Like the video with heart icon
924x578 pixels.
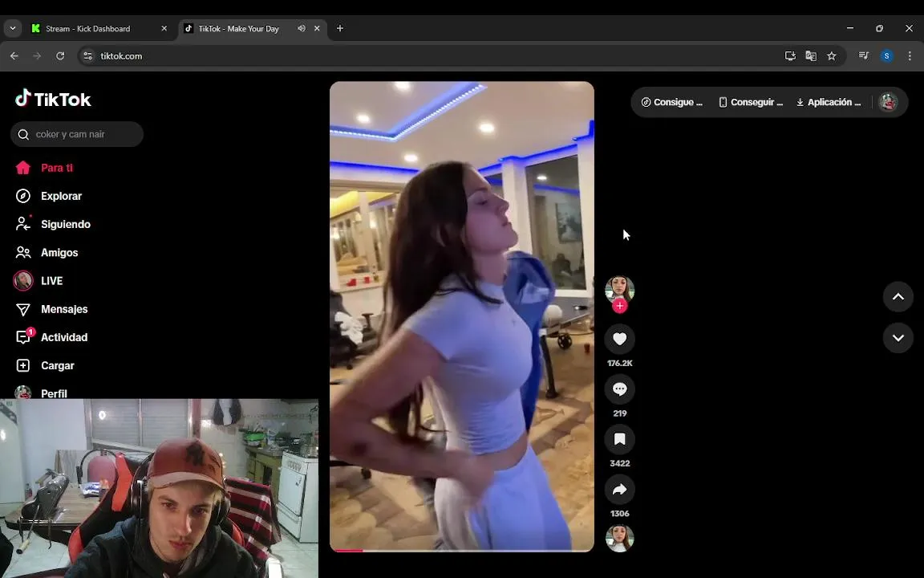click(619, 339)
